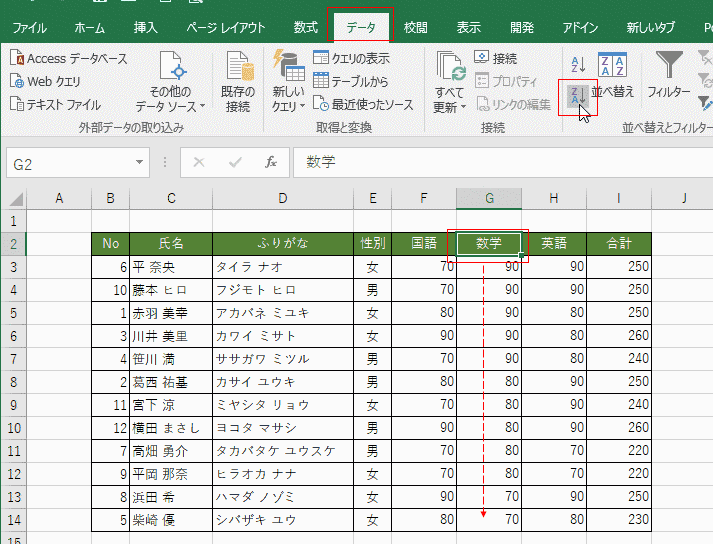Click the テキスト ファイル import icon
The height and width of the screenshot is (544, 713).
point(17,105)
